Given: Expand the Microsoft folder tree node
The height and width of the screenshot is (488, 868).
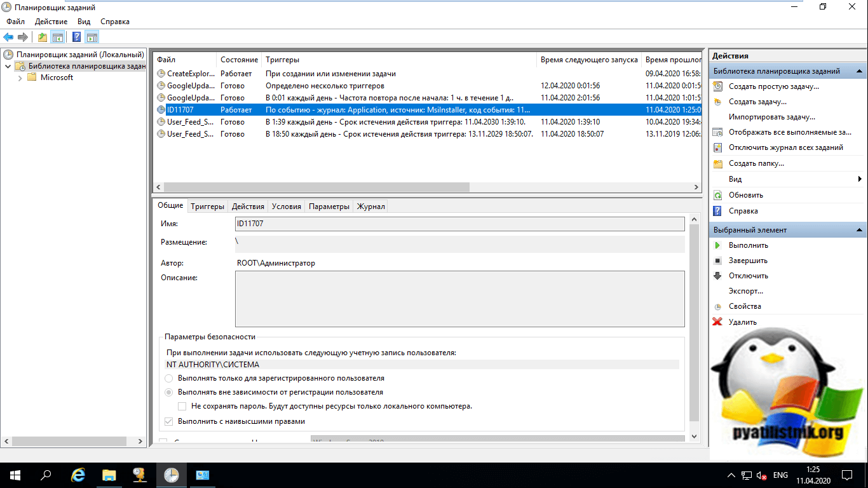Looking at the screenshot, I should 20,78.
